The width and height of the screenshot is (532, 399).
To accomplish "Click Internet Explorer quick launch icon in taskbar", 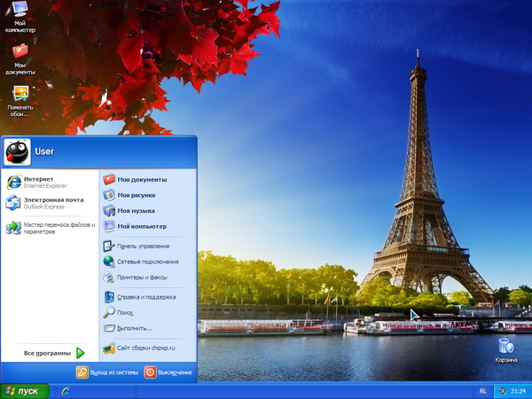I will 66,391.
